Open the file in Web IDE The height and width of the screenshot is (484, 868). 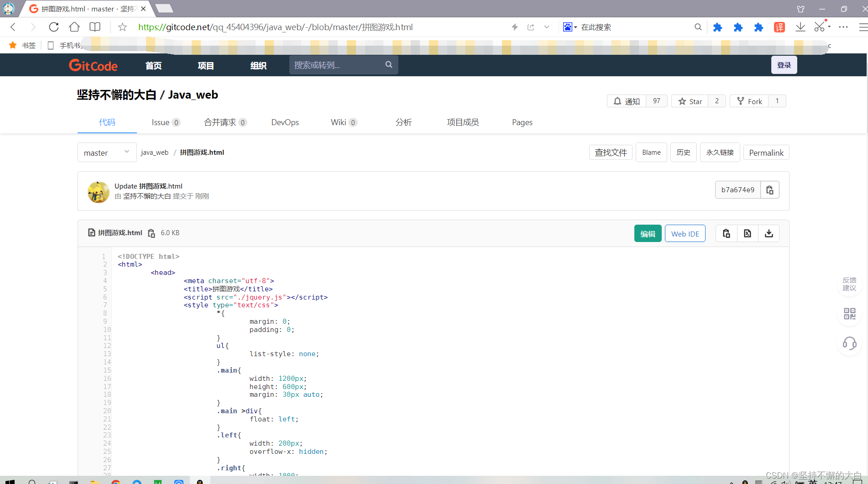[685, 233]
